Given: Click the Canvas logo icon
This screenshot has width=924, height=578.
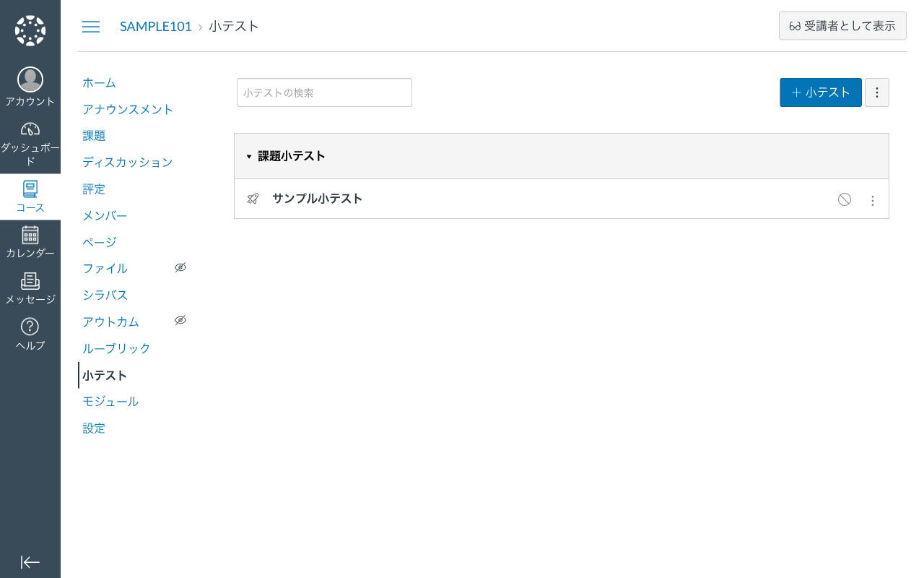Looking at the screenshot, I should coord(30,29).
